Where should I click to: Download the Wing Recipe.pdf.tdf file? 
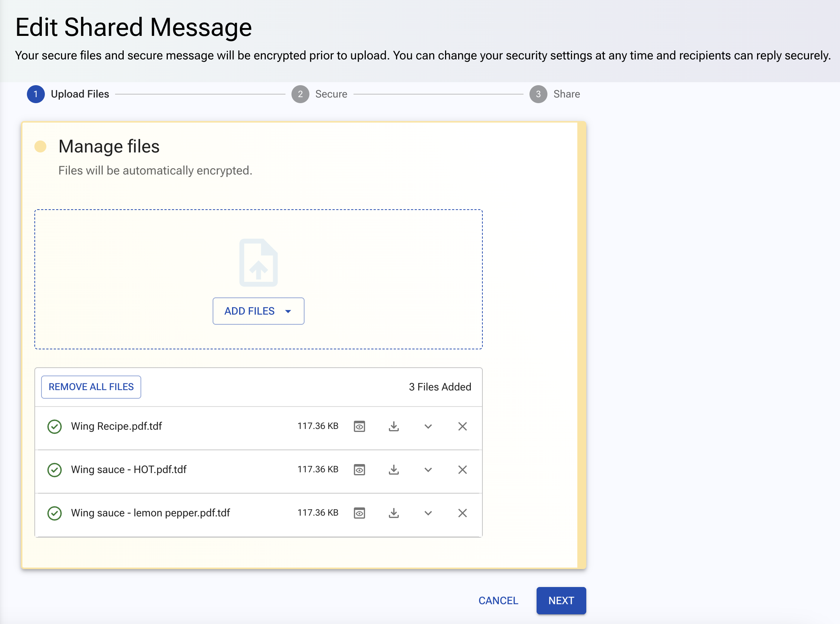393,426
